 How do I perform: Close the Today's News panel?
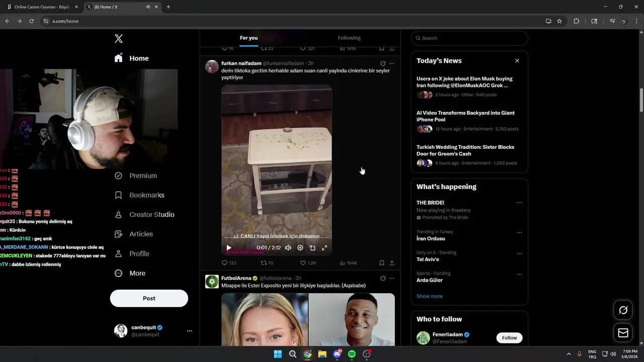517,60
